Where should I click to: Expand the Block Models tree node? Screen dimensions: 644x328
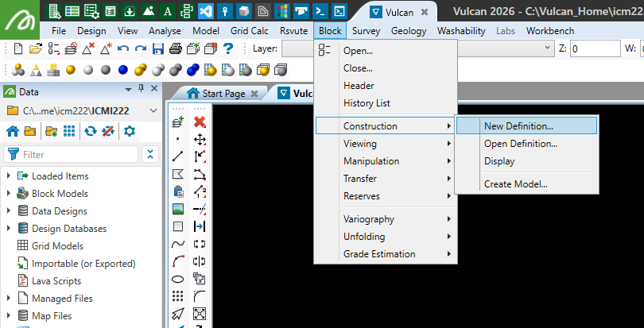point(9,193)
